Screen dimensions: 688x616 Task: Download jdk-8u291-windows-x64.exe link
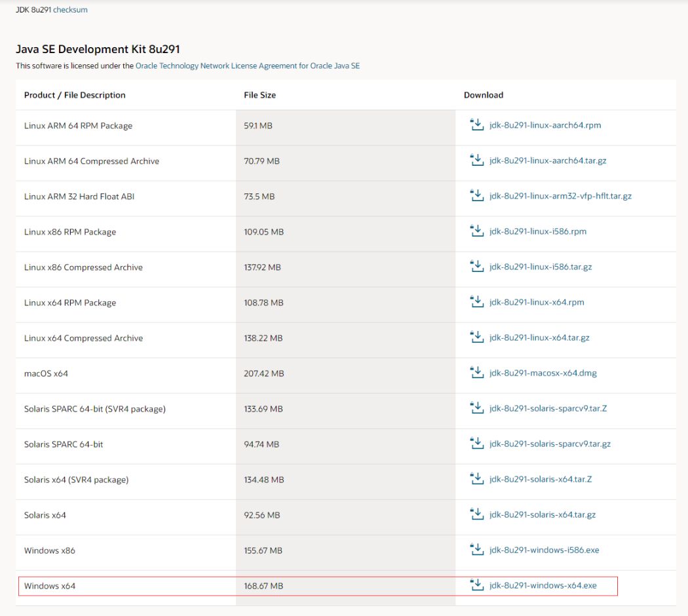[543, 585]
